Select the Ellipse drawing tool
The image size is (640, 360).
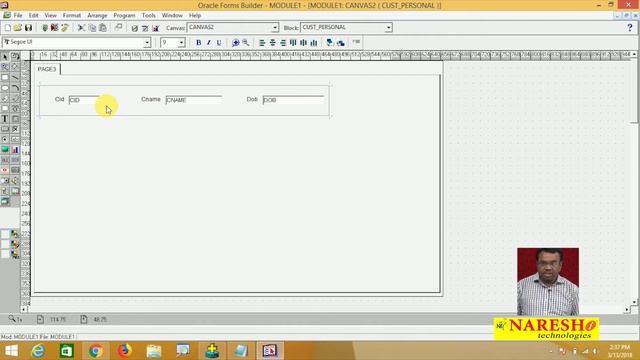[4, 87]
